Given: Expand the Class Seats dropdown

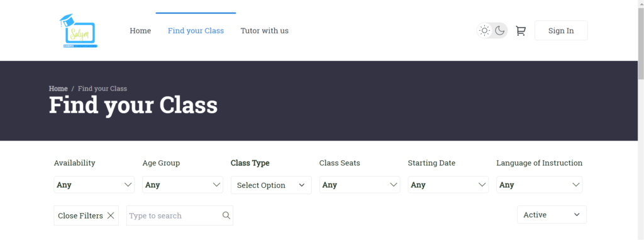Looking at the screenshot, I should click(360, 185).
